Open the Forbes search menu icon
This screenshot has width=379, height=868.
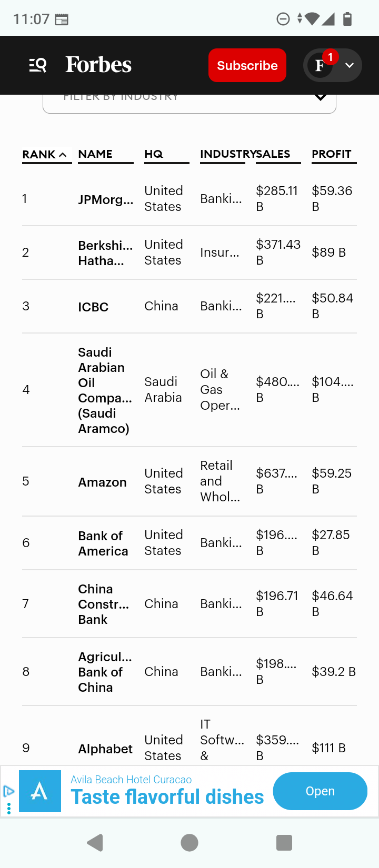pyautogui.click(x=38, y=65)
